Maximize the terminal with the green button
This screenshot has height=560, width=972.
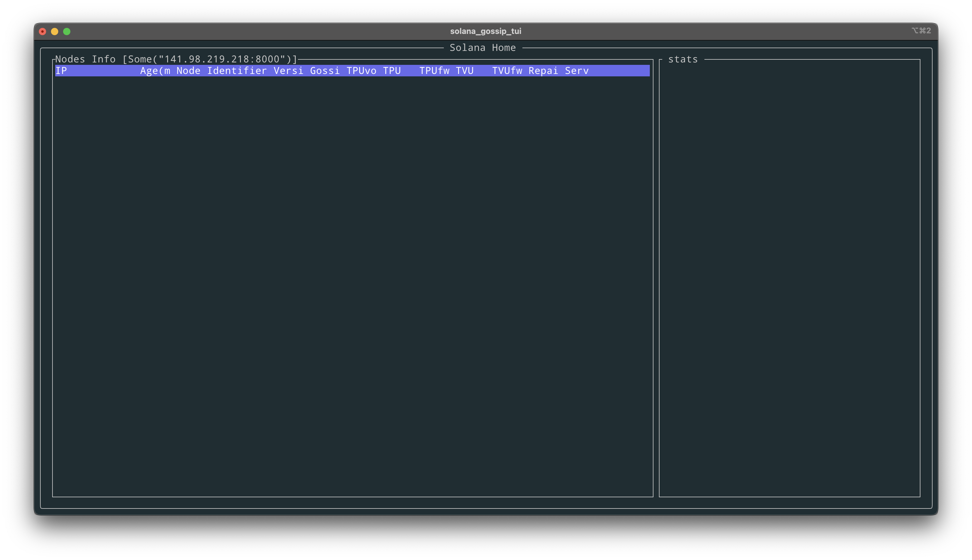67,32
